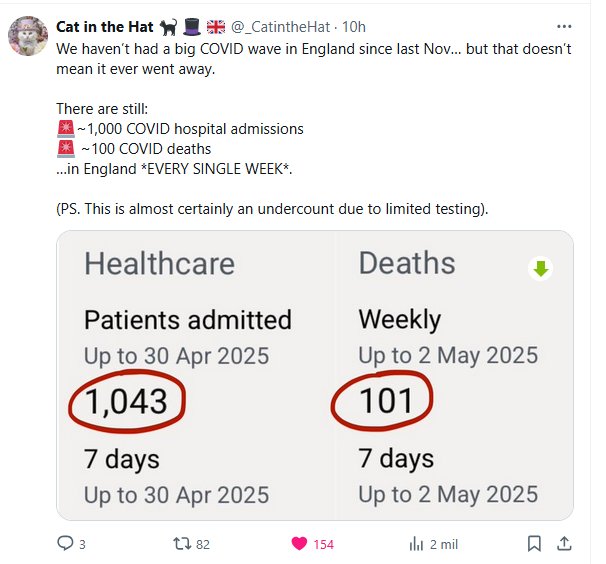
Task: Click the circled 101 weekly deaths figure
Action: [x=385, y=400]
